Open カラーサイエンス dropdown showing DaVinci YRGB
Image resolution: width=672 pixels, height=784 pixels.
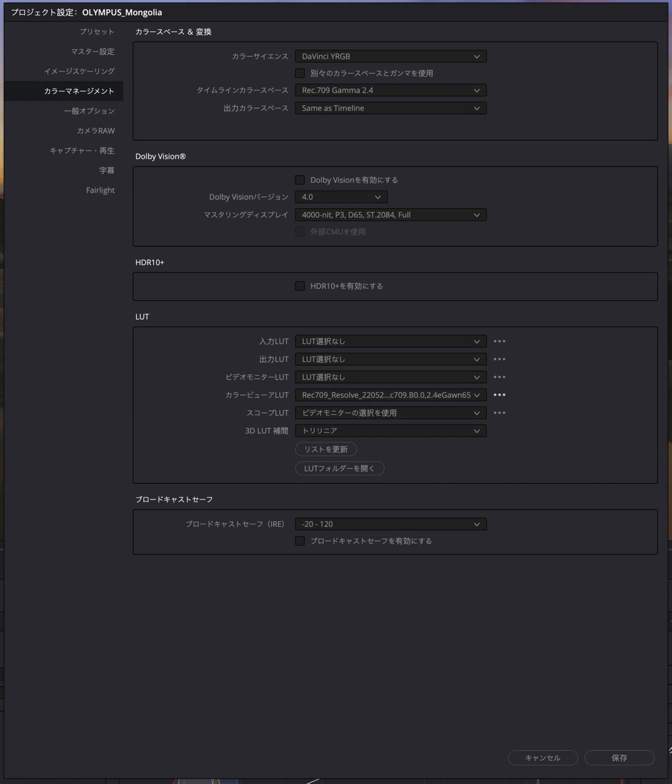click(390, 56)
